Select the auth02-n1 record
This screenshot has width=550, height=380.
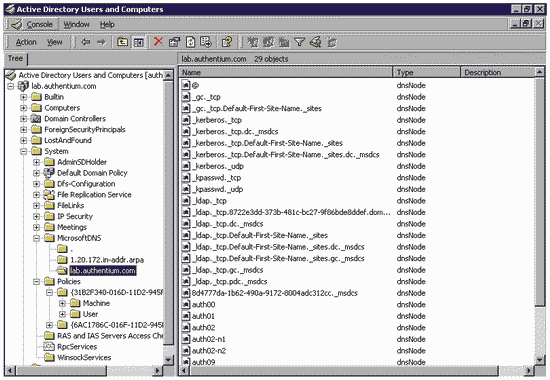tap(208, 339)
